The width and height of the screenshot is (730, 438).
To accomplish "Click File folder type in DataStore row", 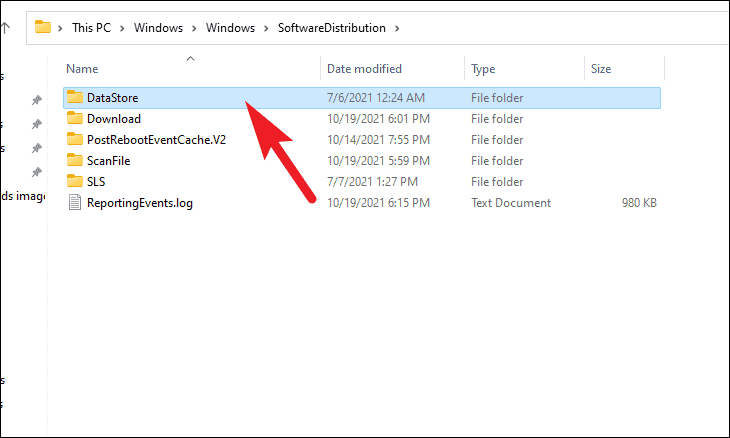I will coord(497,98).
